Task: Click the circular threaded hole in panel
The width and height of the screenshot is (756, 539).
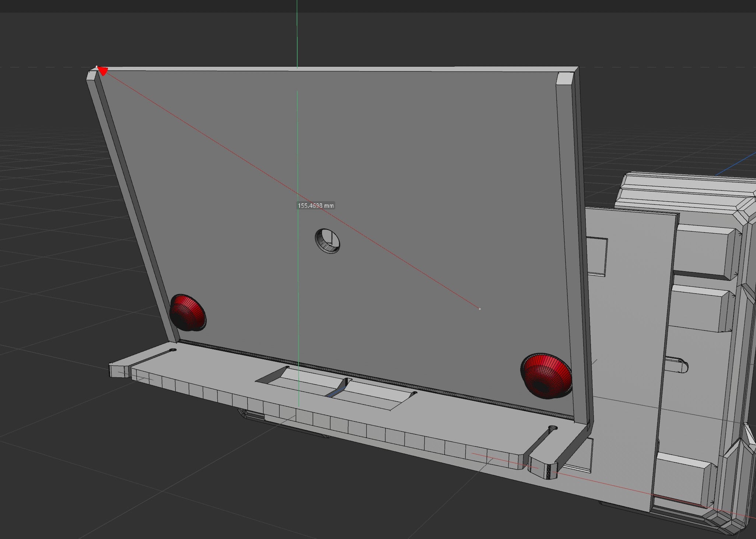Action: click(327, 241)
